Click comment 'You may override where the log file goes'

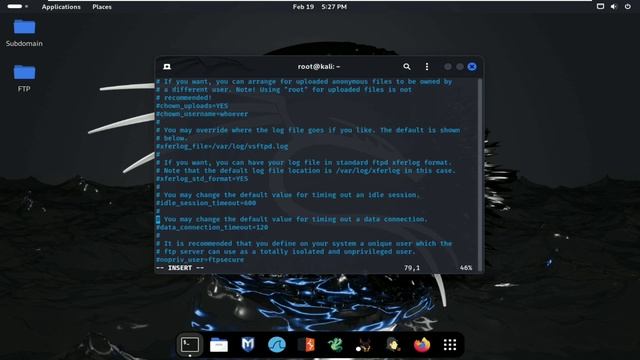coord(308,130)
